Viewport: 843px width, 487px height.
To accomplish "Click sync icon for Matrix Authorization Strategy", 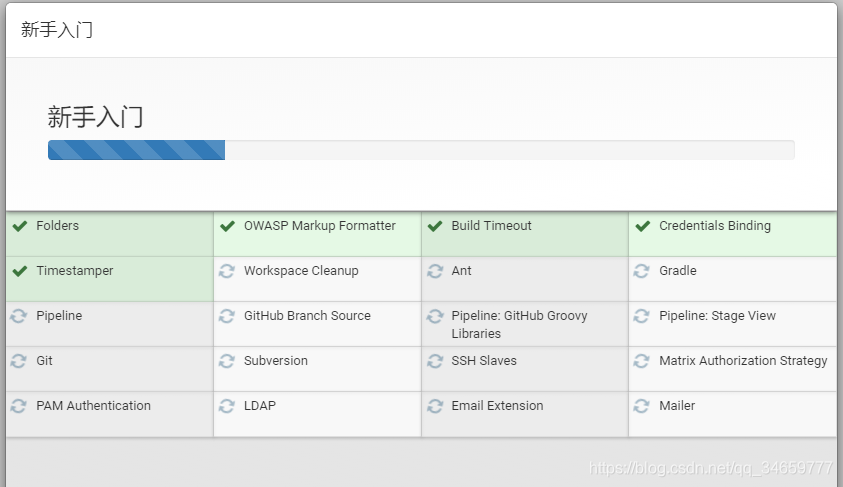I will 641,361.
